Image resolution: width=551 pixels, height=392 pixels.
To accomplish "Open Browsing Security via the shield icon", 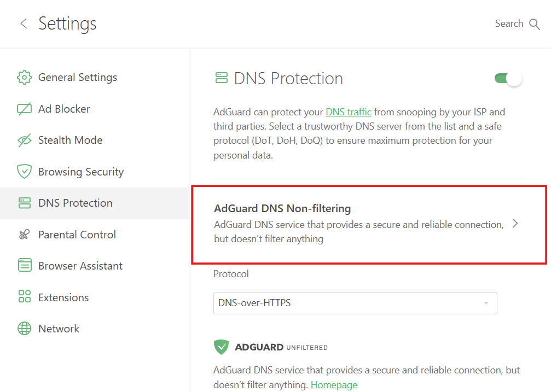I will click(x=24, y=171).
